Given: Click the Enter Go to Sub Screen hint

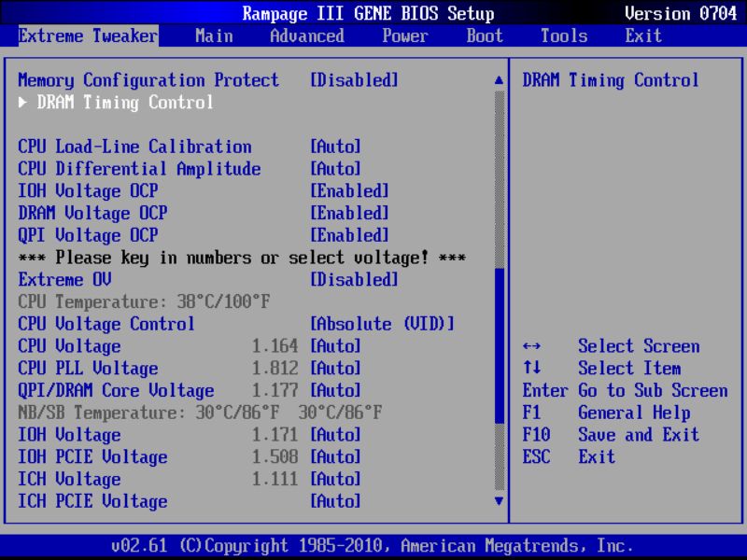Looking at the screenshot, I should [625, 390].
